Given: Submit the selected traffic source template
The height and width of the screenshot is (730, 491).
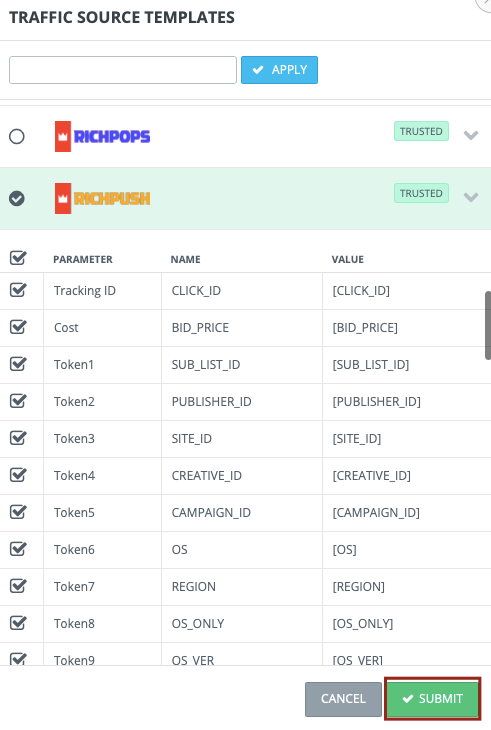Looking at the screenshot, I should tap(433, 699).
